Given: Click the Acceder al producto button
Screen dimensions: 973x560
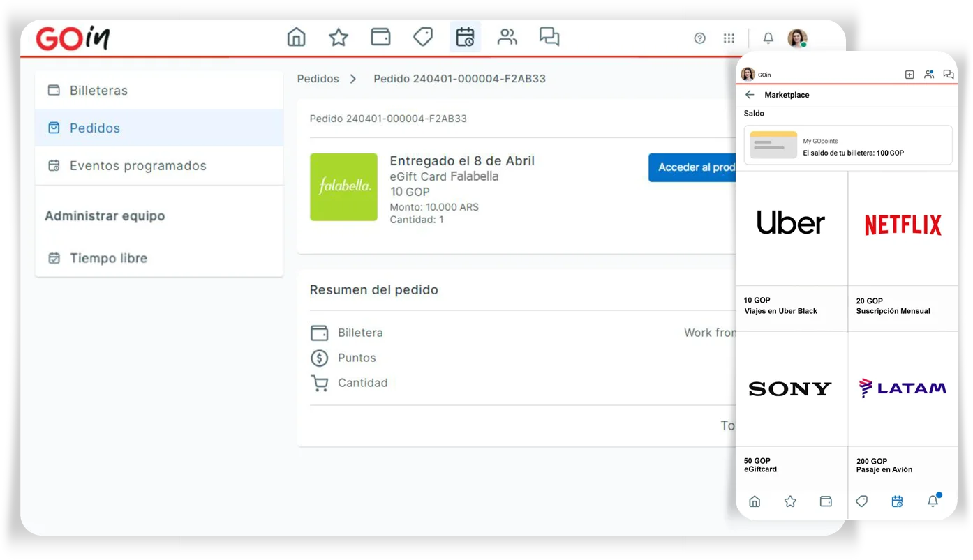Looking at the screenshot, I should [692, 167].
